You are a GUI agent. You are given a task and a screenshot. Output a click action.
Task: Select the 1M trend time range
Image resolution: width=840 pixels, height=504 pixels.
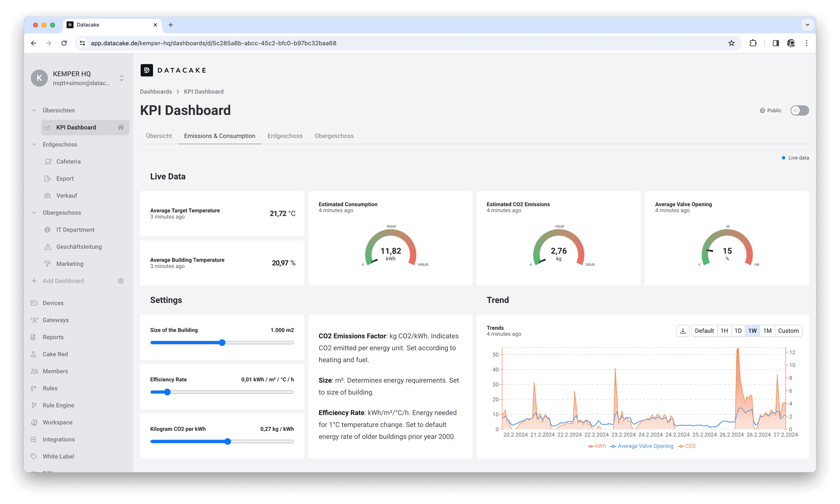(767, 331)
